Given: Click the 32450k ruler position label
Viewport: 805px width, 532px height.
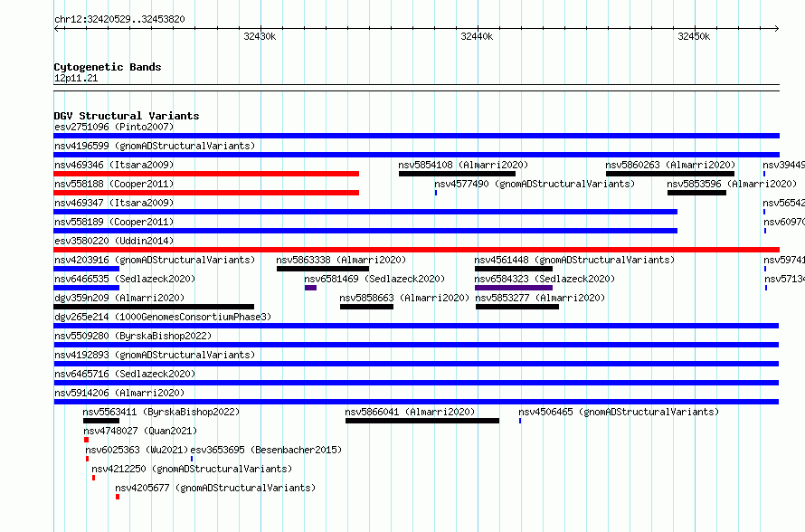Looking at the screenshot, I should coord(694,36).
